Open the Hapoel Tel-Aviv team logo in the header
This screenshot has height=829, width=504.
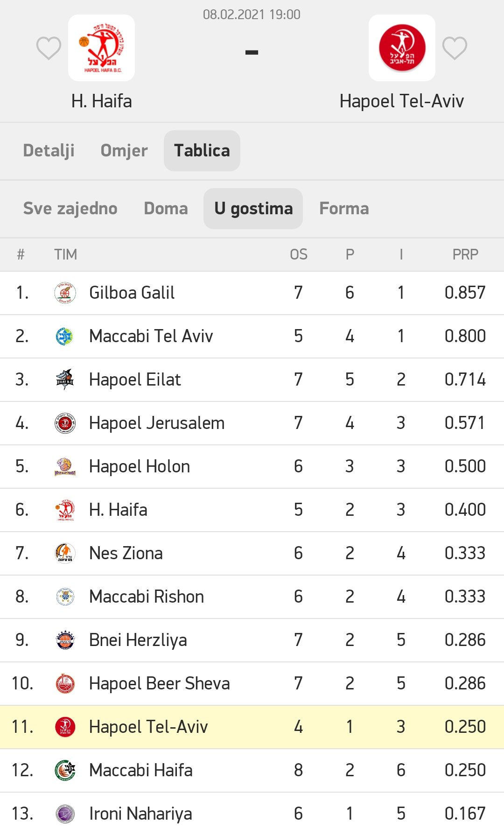point(402,48)
